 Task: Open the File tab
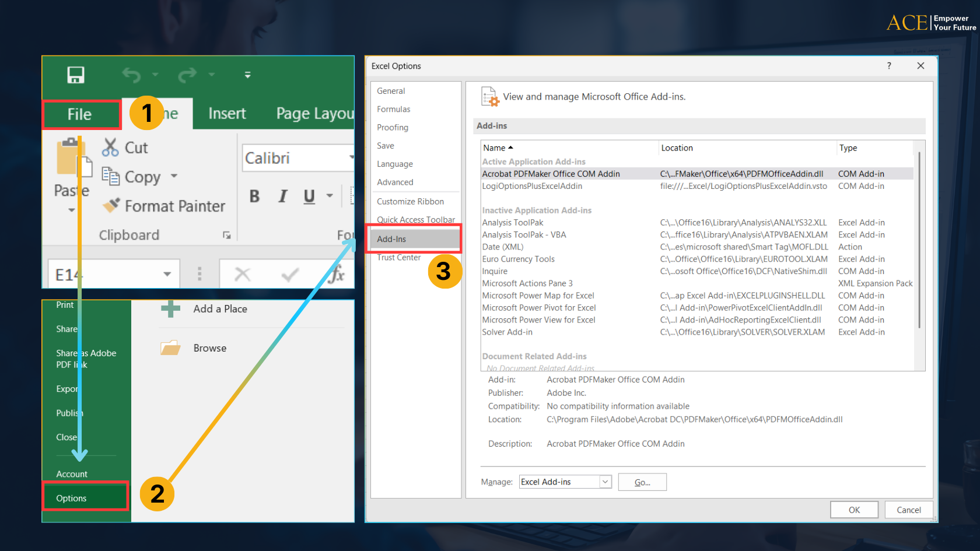tap(80, 114)
